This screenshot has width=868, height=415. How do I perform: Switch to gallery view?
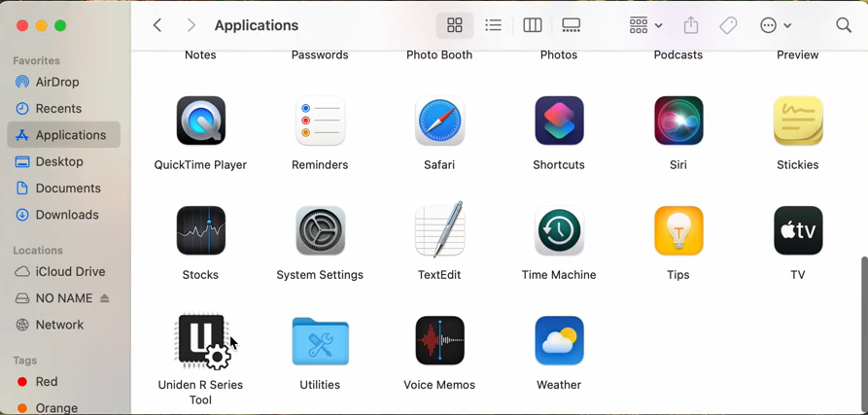(x=571, y=25)
